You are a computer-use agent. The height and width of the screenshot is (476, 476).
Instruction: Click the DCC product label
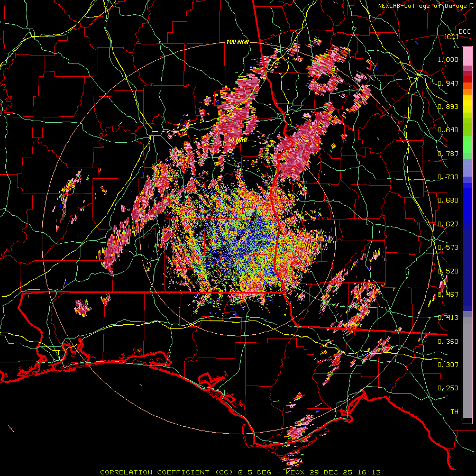pyautogui.click(x=464, y=32)
